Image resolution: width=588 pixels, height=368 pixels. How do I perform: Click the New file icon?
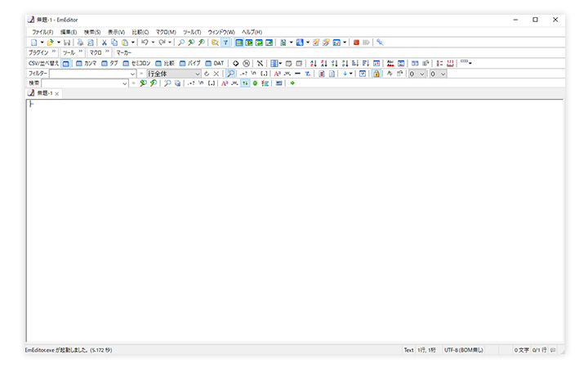pyautogui.click(x=33, y=42)
